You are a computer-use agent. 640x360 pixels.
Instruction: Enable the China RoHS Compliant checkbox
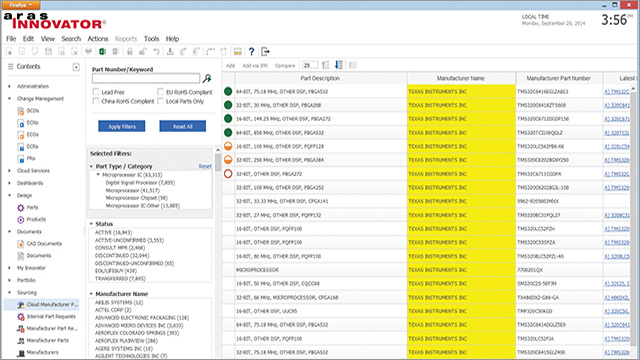coord(96,101)
